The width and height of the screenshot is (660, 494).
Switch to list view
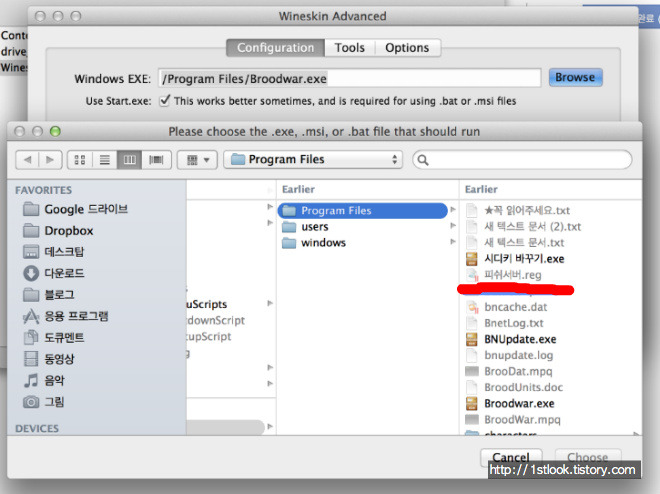click(105, 160)
